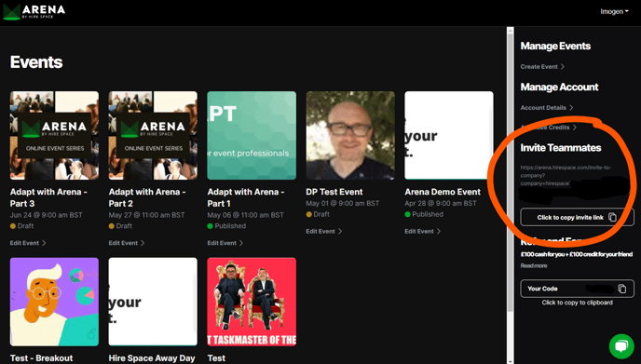Viewport: 641px width, 364px height.
Task: Click the Adapt with Arena - Part 3 title
Action: point(48,197)
